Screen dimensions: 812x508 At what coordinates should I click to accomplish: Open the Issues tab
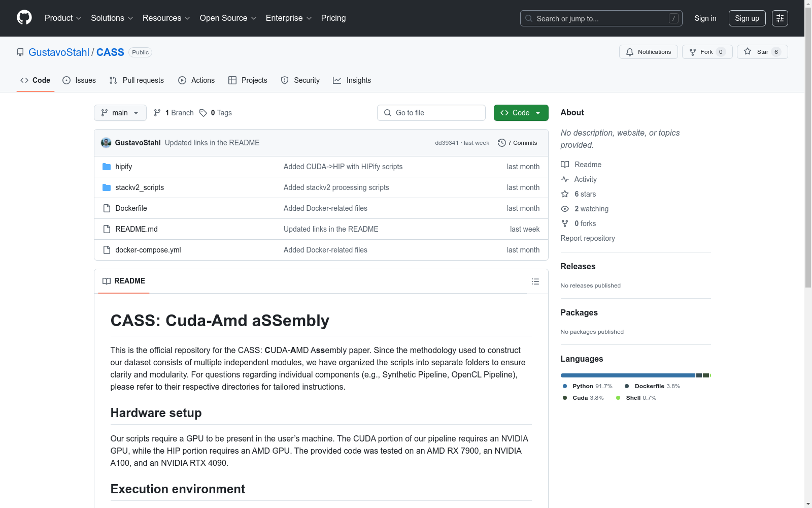coord(79,80)
